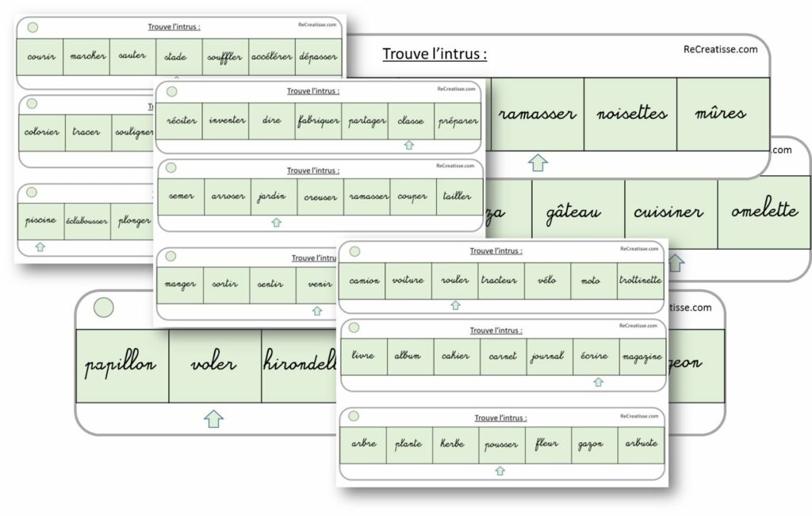Click the green "mûres" cell

click(721, 114)
